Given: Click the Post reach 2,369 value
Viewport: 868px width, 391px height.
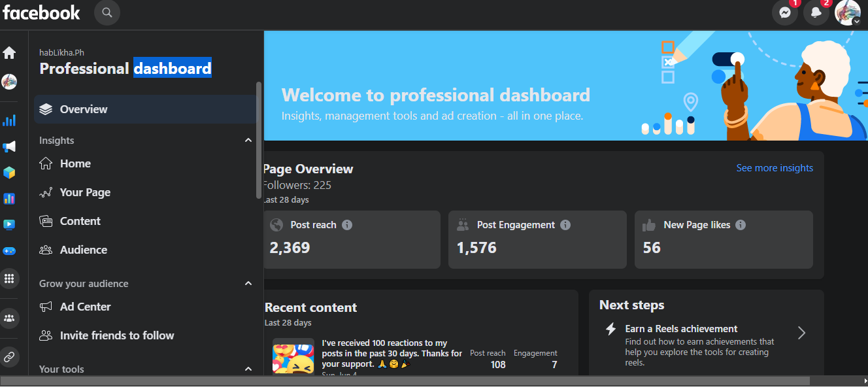Looking at the screenshot, I should pyautogui.click(x=290, y=248).
